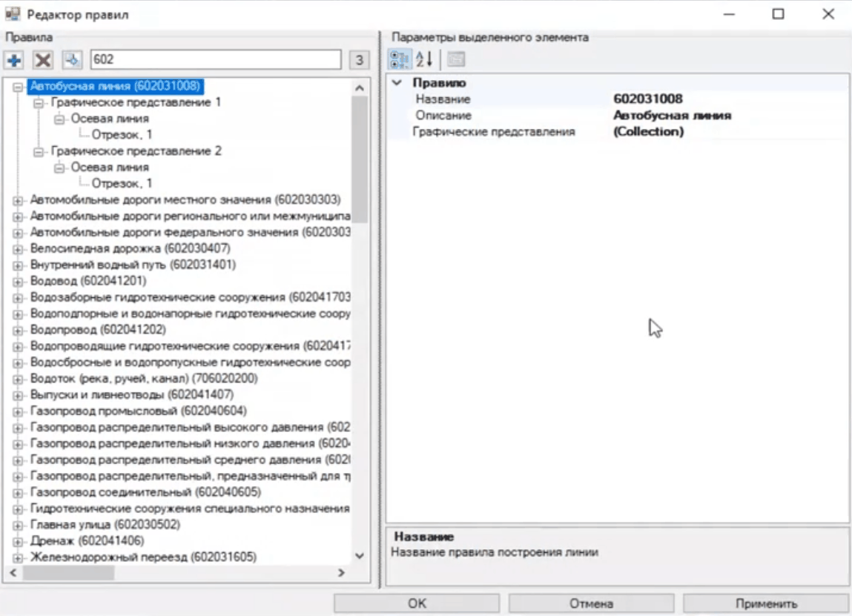Collapse the Правило property category chevron
852x616 pixels.
(x=397, y=83)
